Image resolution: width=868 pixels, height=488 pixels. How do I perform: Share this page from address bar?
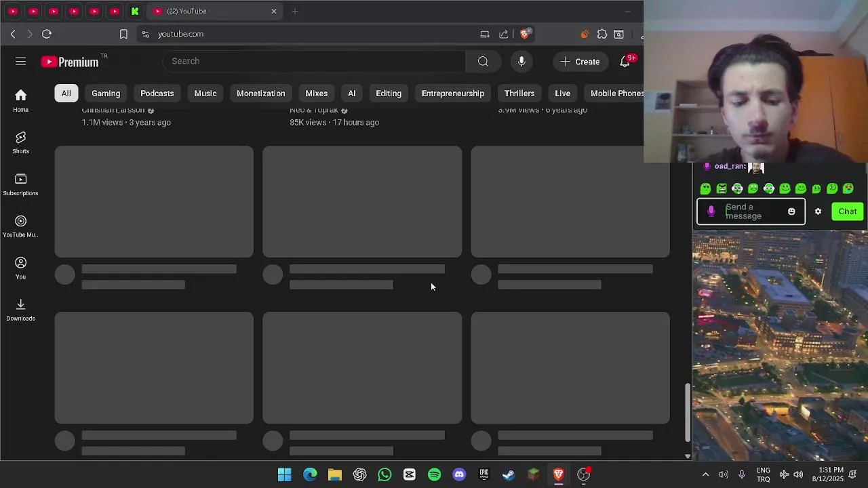click(x=503, y=34)
